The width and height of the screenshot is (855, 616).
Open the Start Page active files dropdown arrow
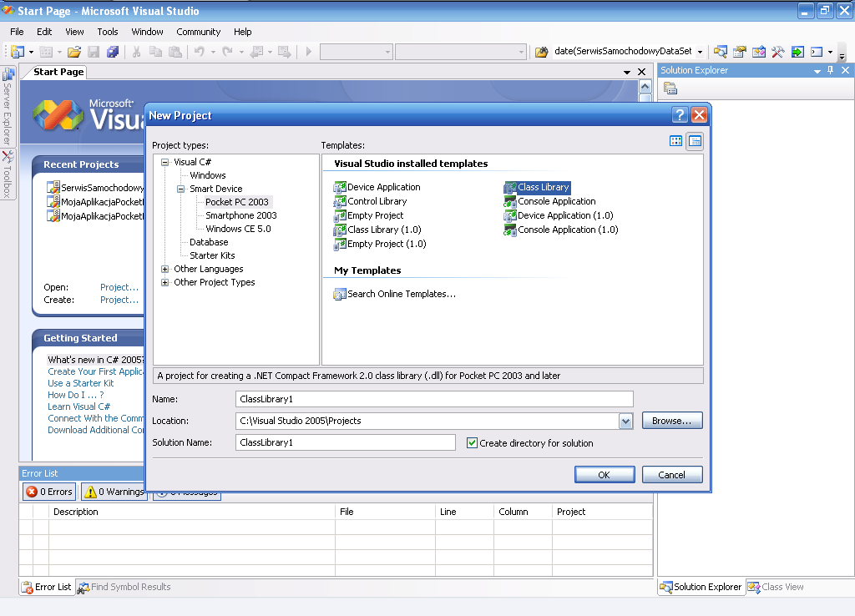click(626, 72)
